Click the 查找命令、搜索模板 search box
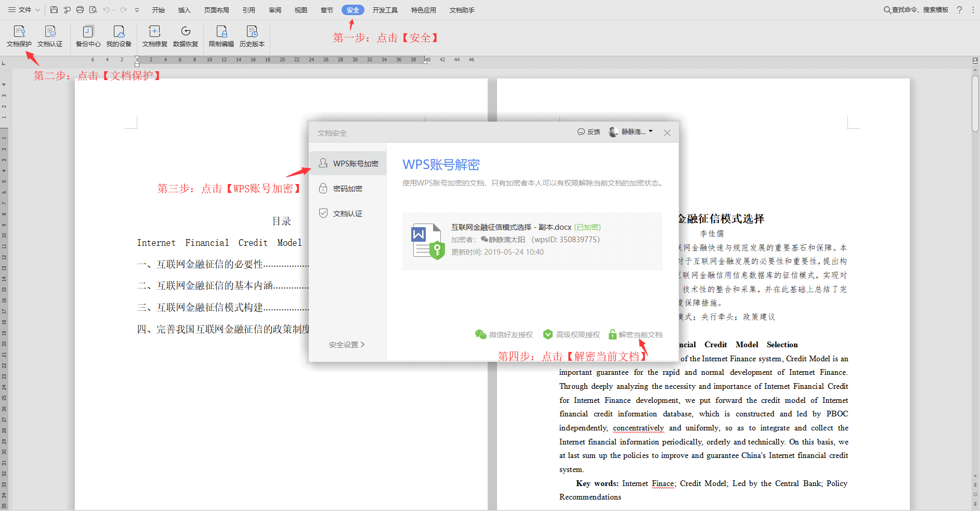The width and height of the screenshot is (980, 511). point(916,10)
